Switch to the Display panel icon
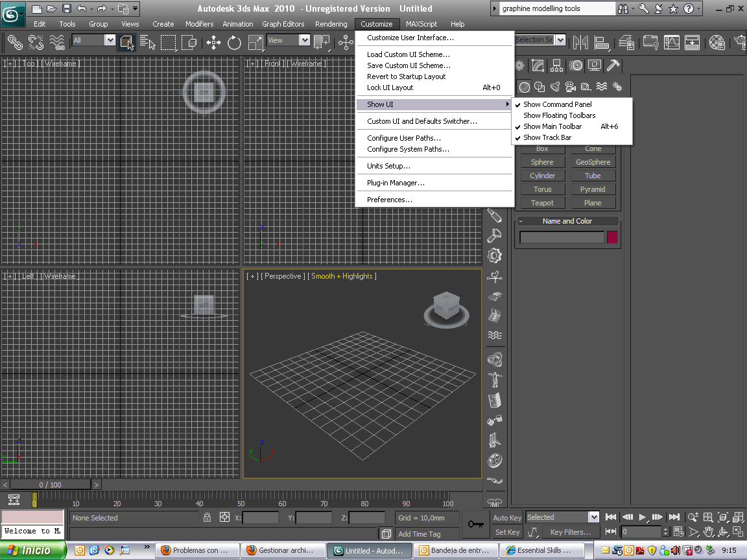747x560 pixels. 594,65
